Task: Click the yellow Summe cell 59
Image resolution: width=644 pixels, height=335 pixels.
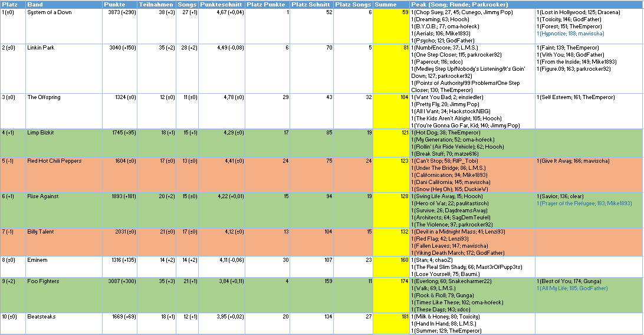Action: [x=392, y=27]
